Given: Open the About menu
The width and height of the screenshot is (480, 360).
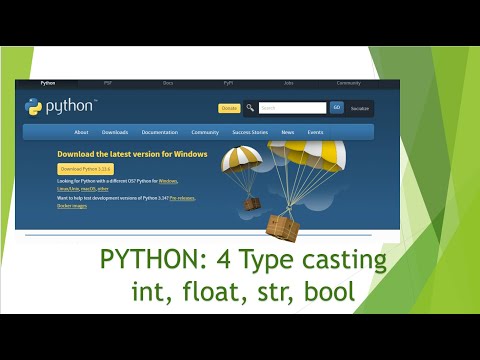Looking at the screenshot, I should coord(81,132).
